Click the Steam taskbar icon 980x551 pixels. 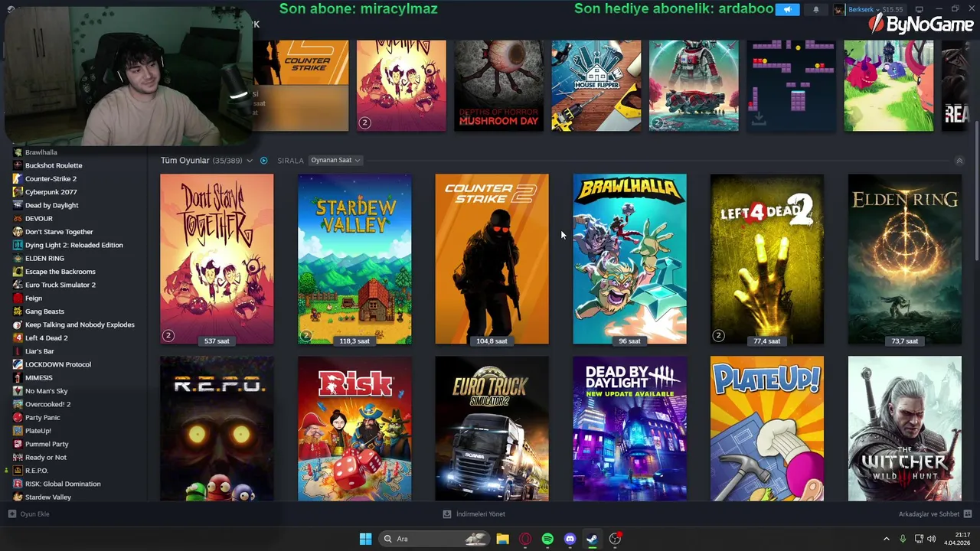coord(592,539)
